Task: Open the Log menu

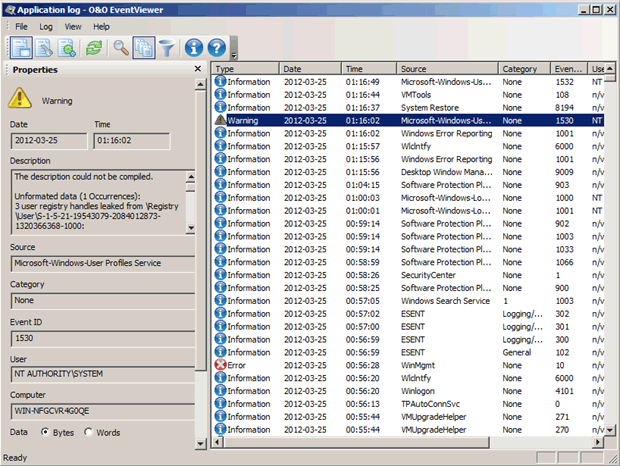Action: (x=47, y=25)
